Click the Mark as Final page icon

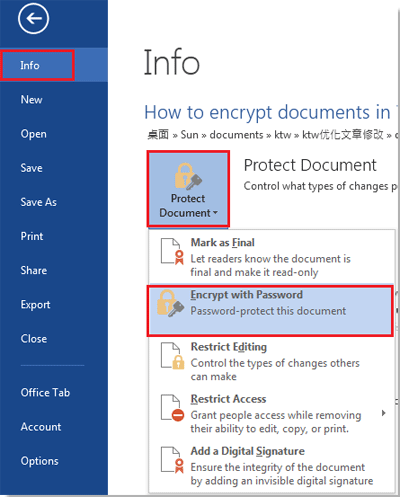point(172,251)
